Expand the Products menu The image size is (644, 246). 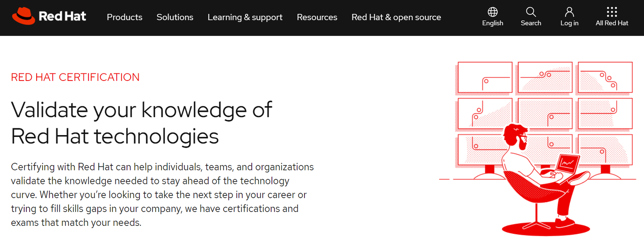124,17
